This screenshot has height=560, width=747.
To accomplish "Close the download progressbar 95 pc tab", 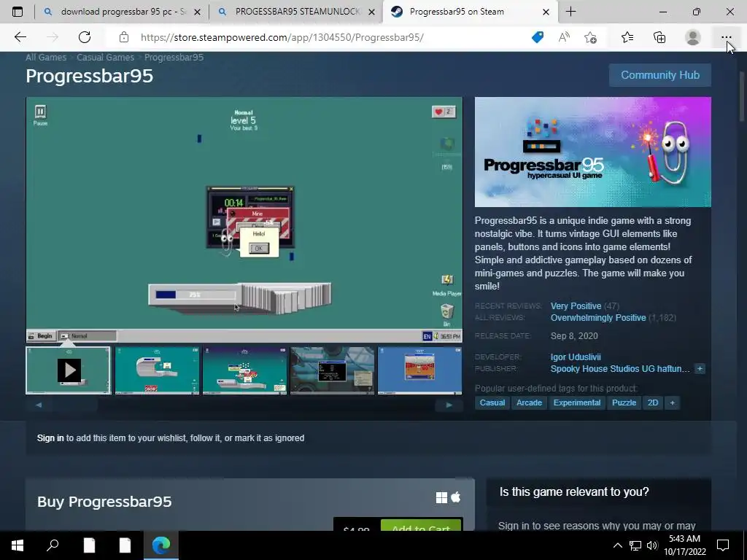I will click(198, 12).
